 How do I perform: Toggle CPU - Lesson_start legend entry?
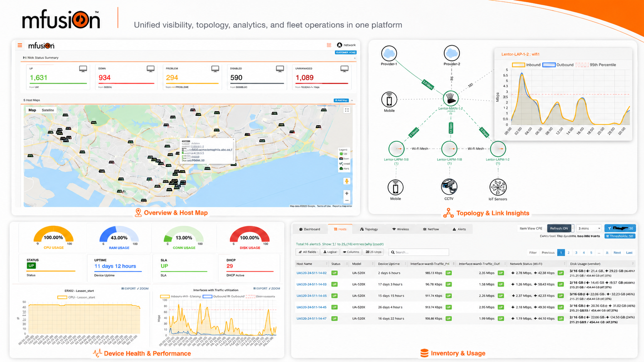pos(76,297)
